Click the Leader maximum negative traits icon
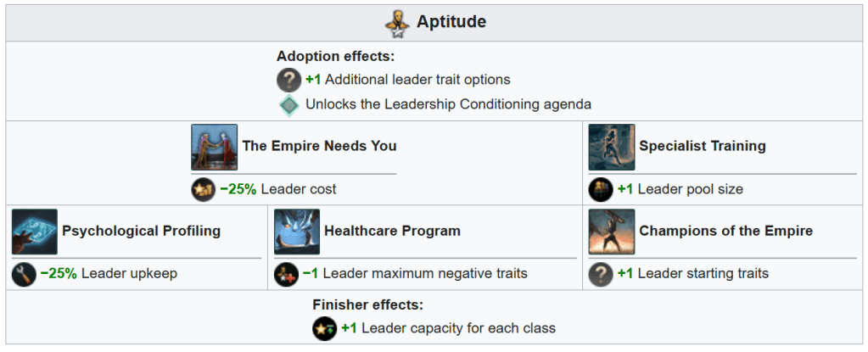The width and height of the screenshot is (868, 352). pyautogui.click(x=286, y=274)
